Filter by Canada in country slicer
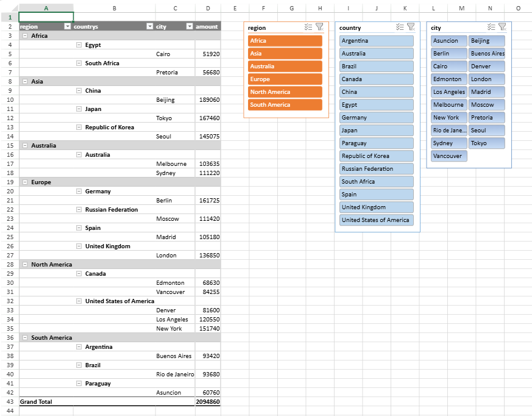 376,79
